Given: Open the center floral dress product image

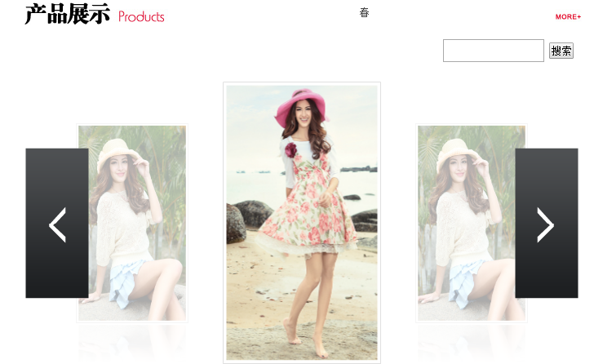Looking at the screenshot, I should click(x=302, y=223).
